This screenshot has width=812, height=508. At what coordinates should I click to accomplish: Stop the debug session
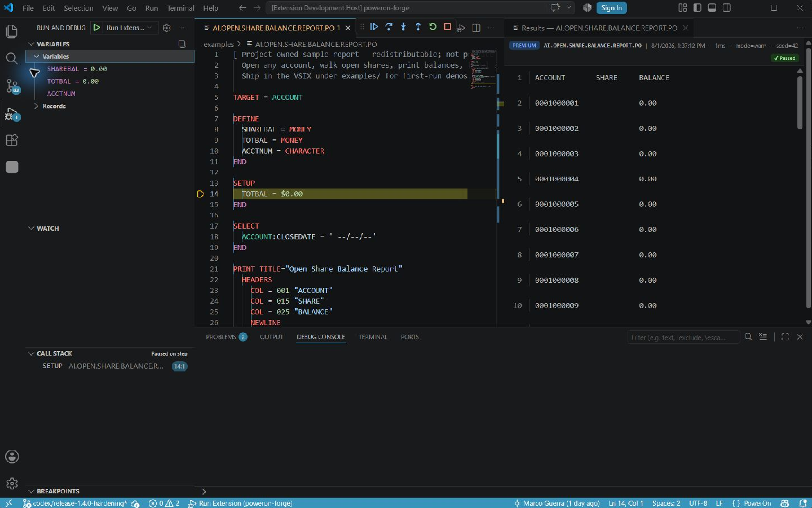pyautogui.click(x=447, y=27)
